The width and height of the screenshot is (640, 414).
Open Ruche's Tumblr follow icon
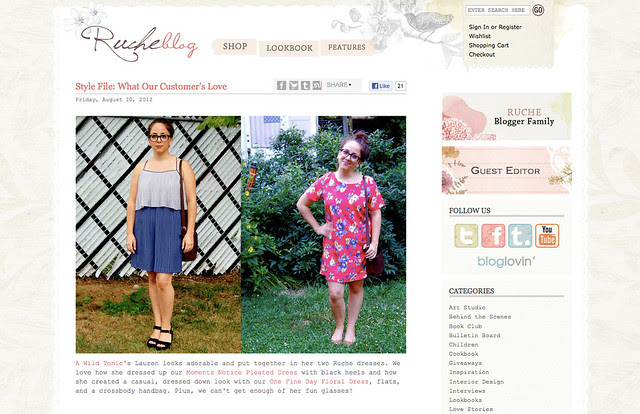point(520,236)
